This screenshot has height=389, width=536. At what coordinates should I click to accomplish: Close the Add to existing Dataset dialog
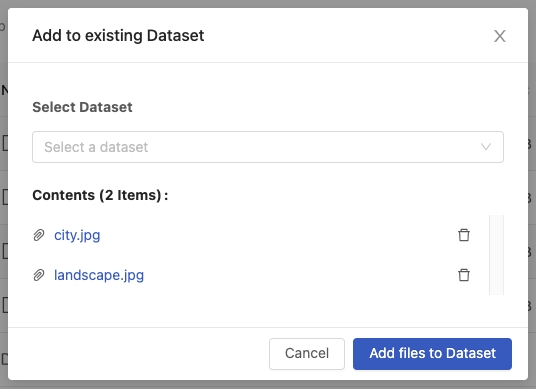click(499, 36)
